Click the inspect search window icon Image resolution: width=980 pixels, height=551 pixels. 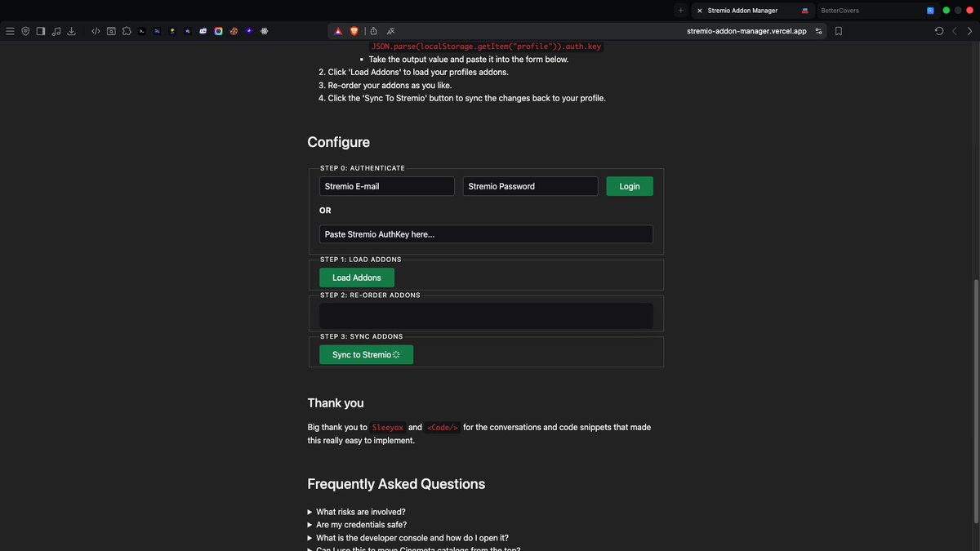[x=111, y=31]
